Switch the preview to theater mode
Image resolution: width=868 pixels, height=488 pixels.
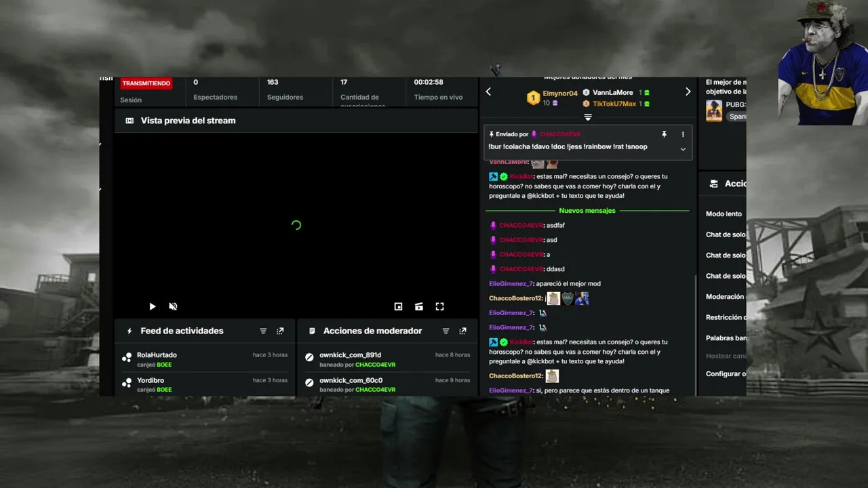click(x=419, y=306)
